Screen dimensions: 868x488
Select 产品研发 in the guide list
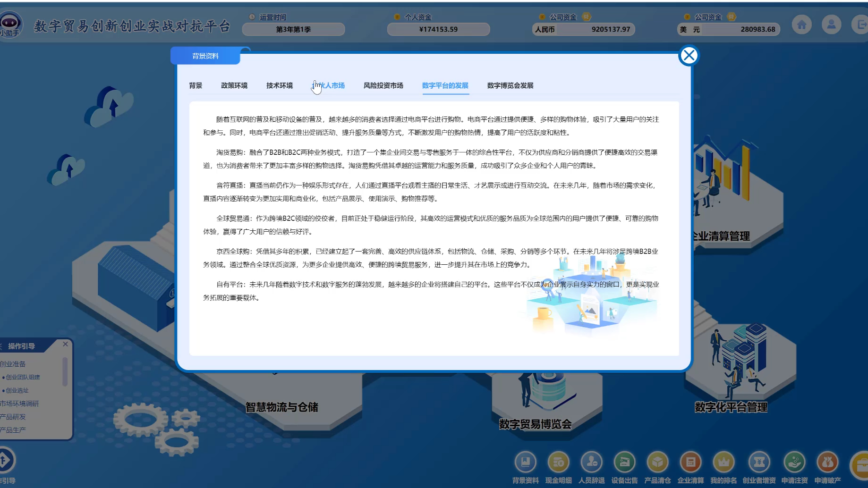tap(13, 417)
